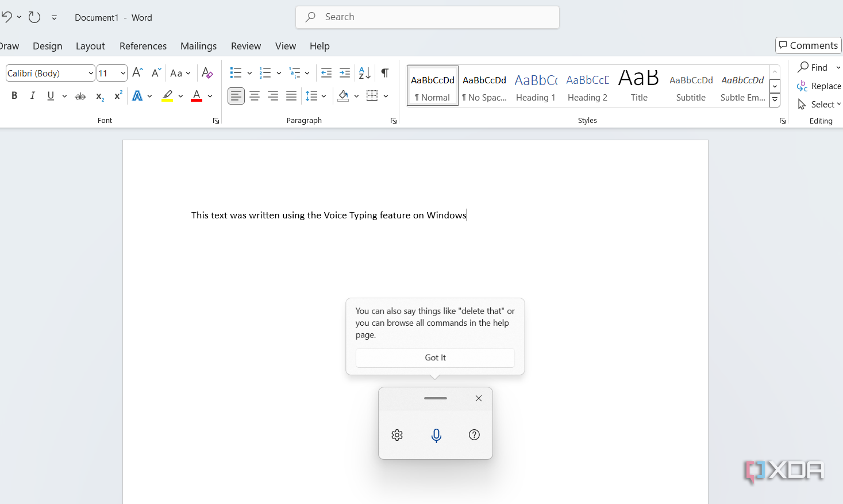Viewport: 843px width, 504px height.
Task: Click the Grow Font size icon
Action: click(137, 73)
